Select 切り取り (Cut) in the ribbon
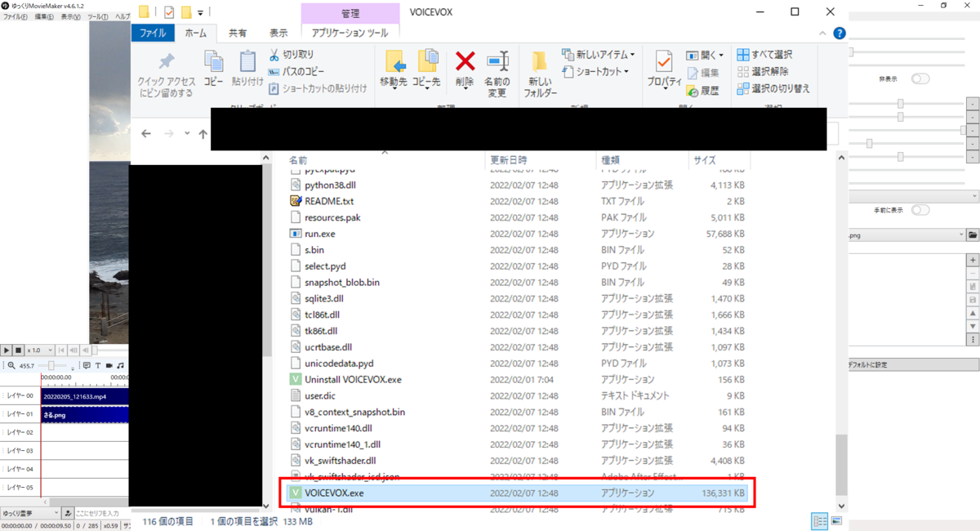This screenshot has width=980, height=531. coord(292,55)
